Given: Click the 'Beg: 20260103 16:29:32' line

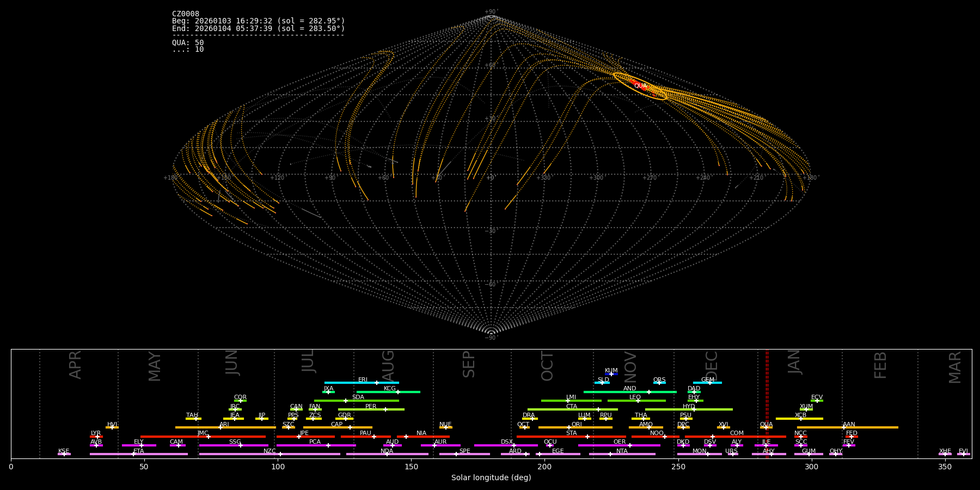Looking at the screenshot, I should 259,21.
